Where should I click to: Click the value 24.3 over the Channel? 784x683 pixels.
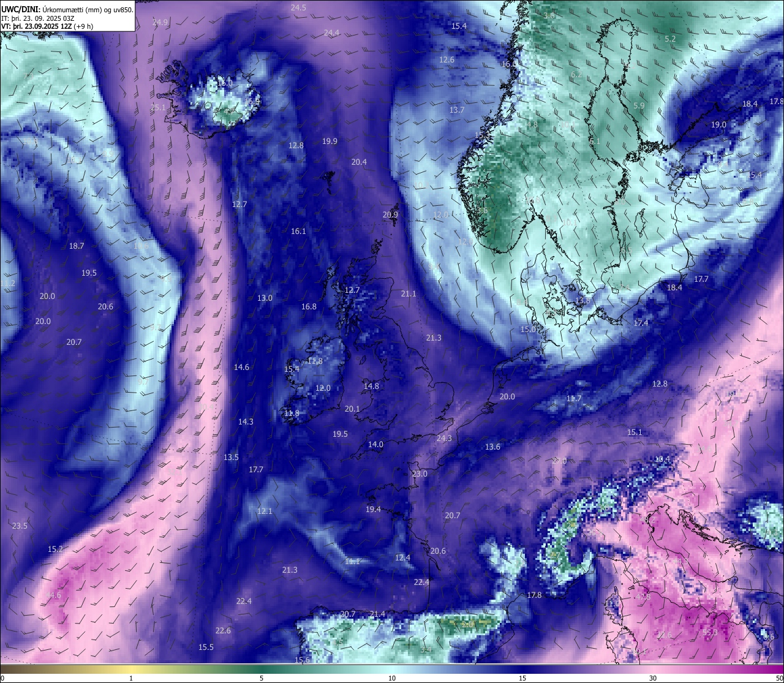[x=444, y=438]
